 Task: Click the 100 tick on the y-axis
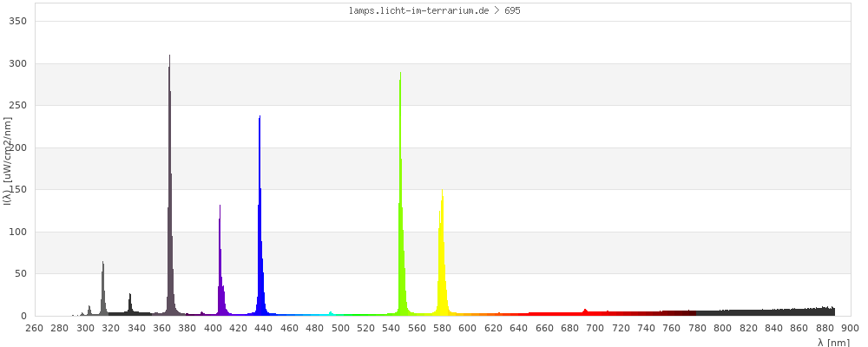[x=17, y=232]
